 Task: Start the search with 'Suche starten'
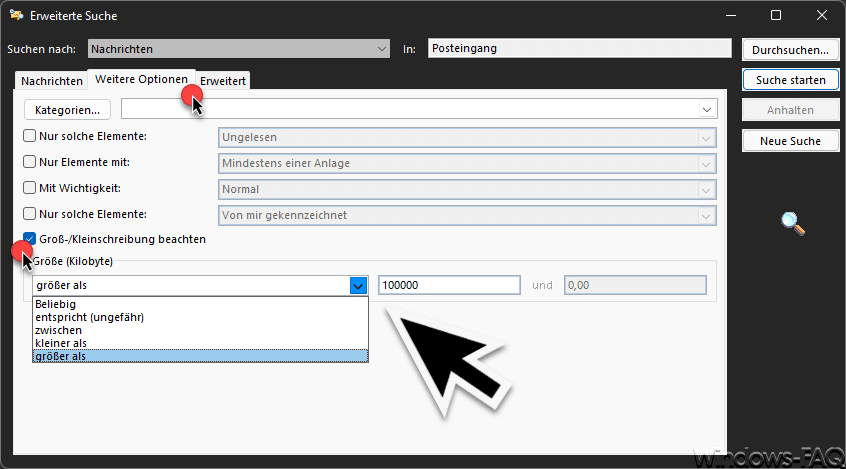point(790,80)
